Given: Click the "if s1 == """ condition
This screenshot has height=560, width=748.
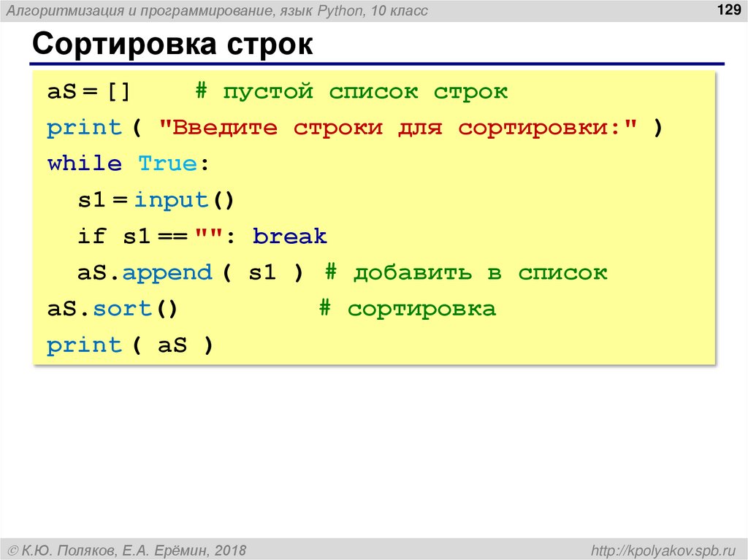Looking at the screenshot, I should tap(150, 236).
